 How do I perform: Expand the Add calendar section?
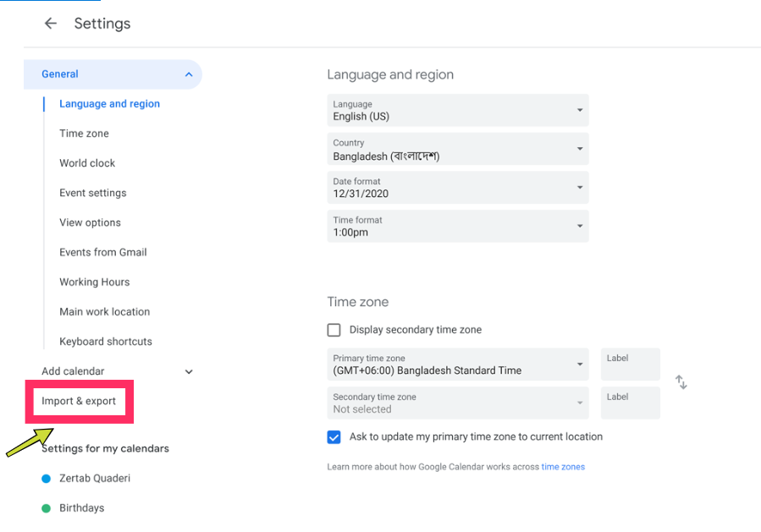coord(189,371)
